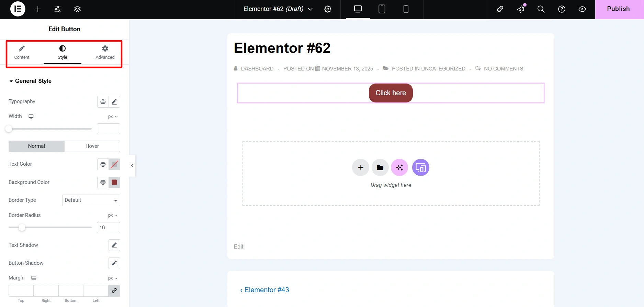Open the Help question mark icon
Viewport: 644px width, 307px height.
click(562, 9)
